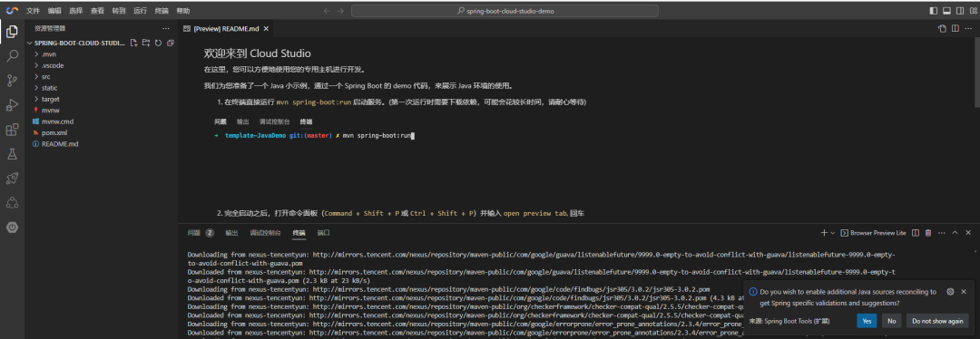This screenshot has width=980, height=339.
Task: Open explorer panel more actions (…)
Action: pos(166,29)
